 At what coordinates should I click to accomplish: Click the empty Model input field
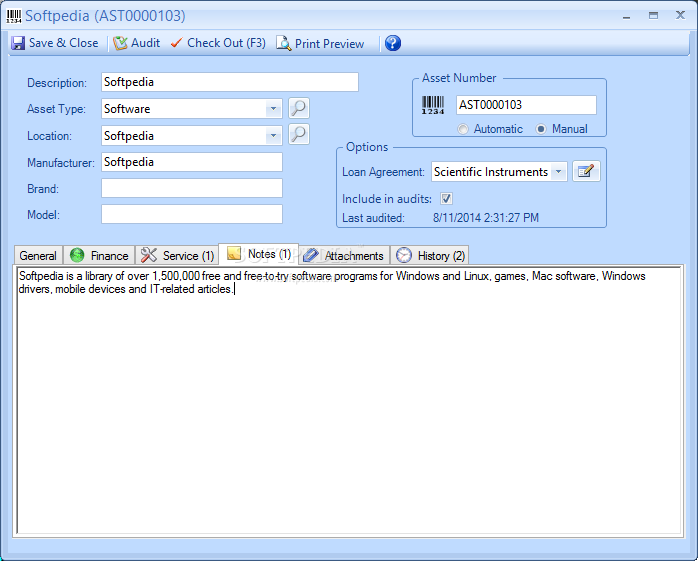[192, 214]
